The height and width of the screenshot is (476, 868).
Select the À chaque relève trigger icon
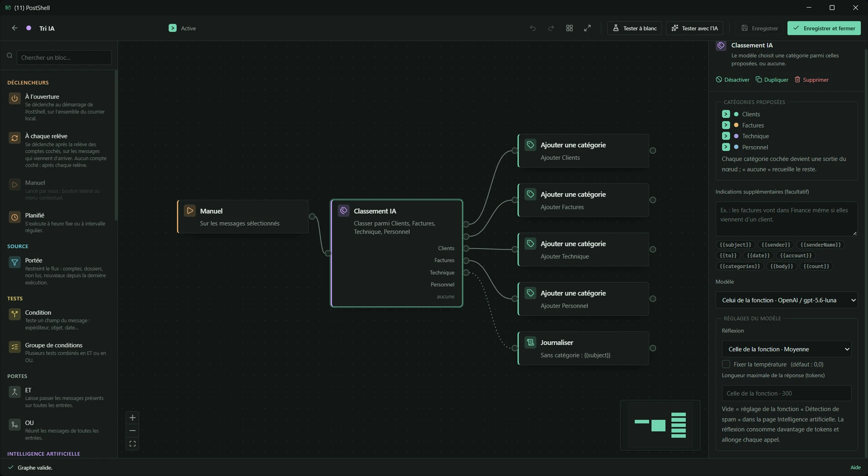[14, 138]
